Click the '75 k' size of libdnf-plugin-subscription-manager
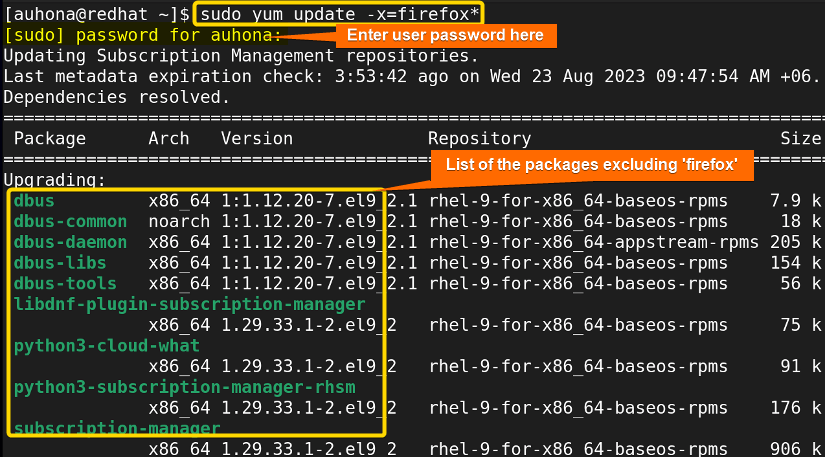The height and width of the screenshot is (457, 825). coord(800,325)
